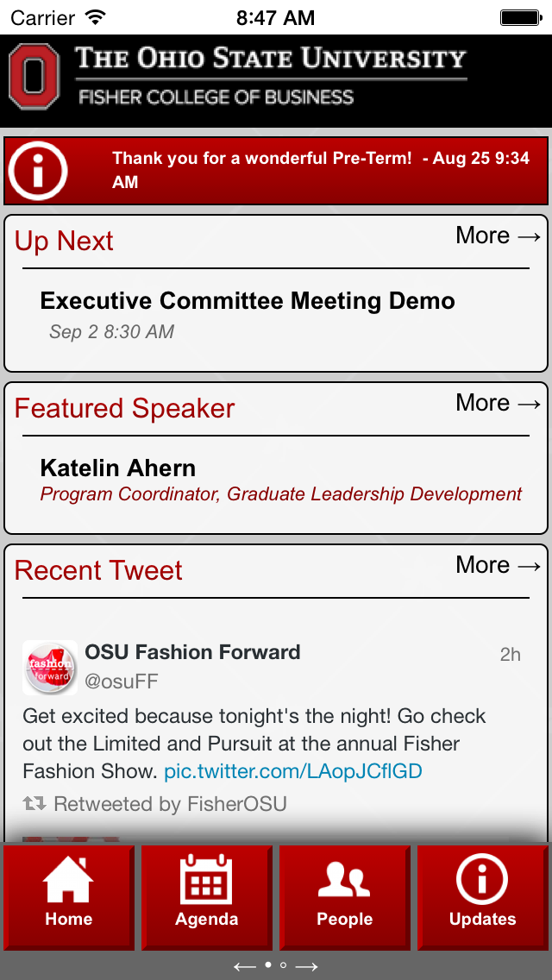Viewport: 552px width, 980px height.
Task: Read the Pre-Term thank you announcement
Action: pos(321,170)
